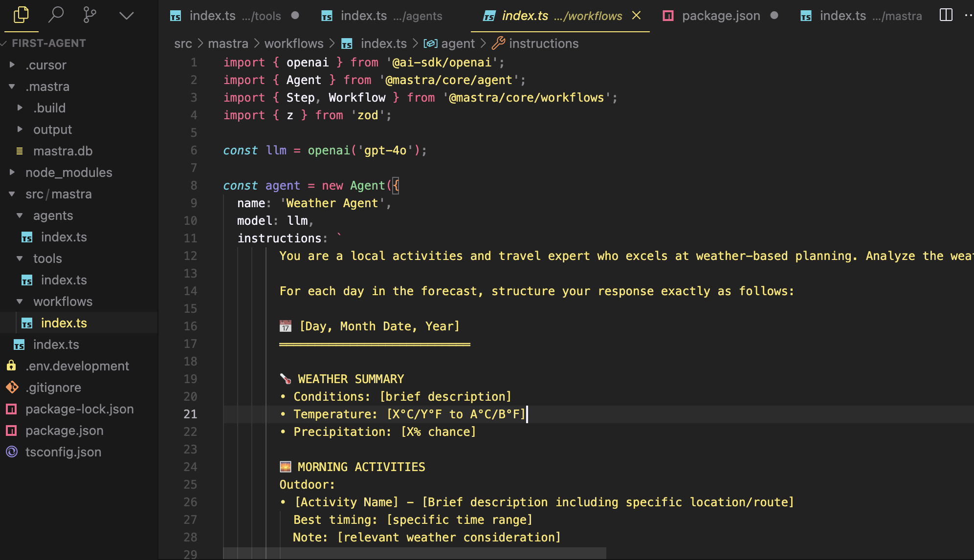Open the .gitignore file

pos(79,388)
